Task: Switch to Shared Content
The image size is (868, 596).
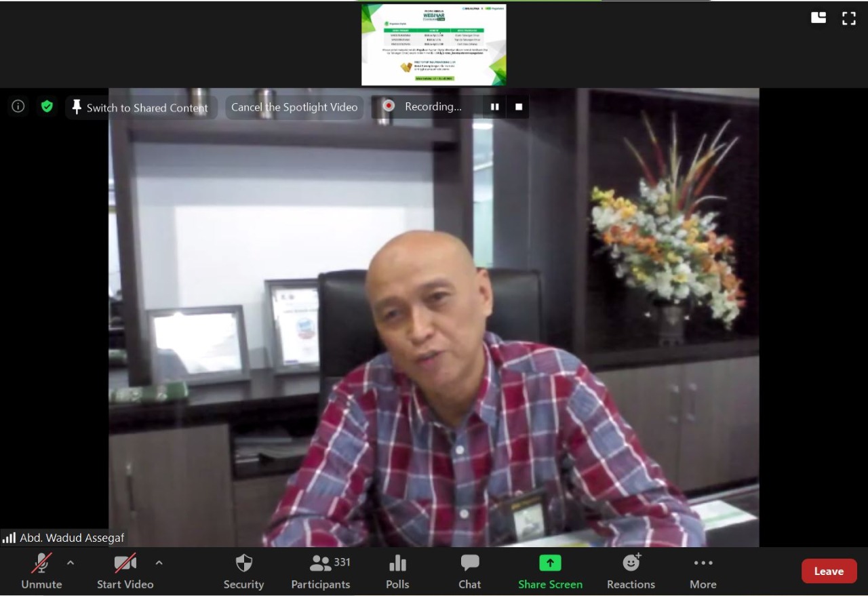Action: click(x=140, y=107)
